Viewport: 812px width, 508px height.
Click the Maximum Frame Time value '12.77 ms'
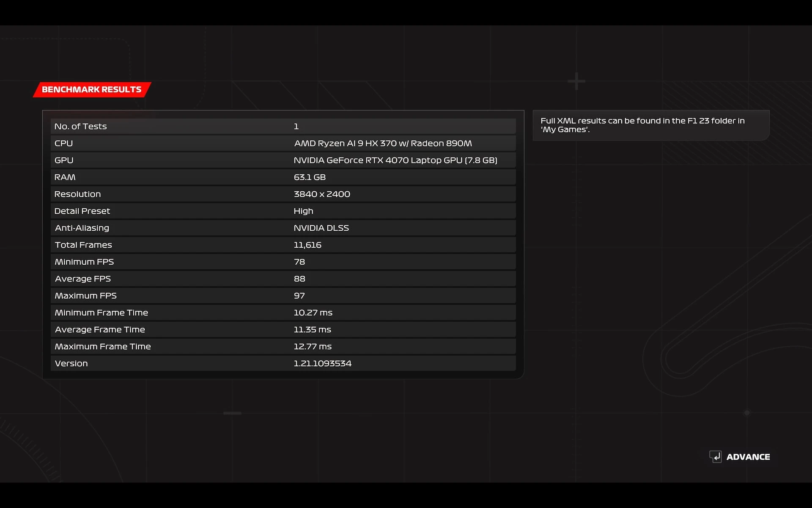click(x=313, y=346)
